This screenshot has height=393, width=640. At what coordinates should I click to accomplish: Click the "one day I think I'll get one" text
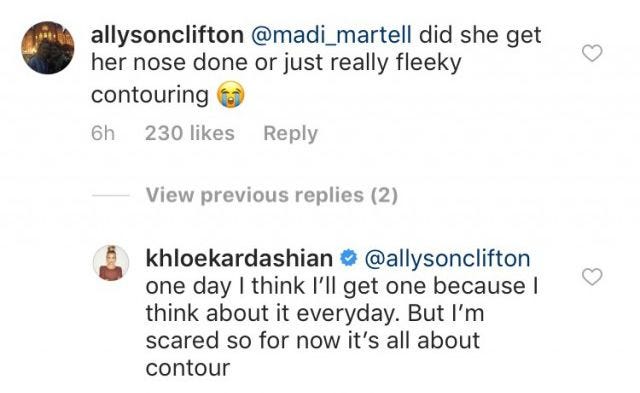[284, 286]
